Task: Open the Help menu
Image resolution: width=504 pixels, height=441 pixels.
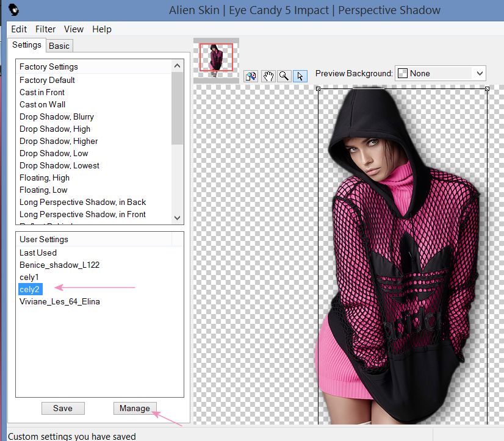Action: tap(102, 29)
